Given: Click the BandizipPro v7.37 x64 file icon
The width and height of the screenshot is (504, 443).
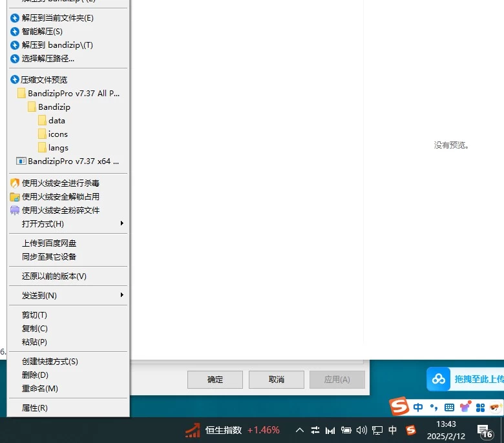Looking at the screenshot, I should tap(21, 161).
